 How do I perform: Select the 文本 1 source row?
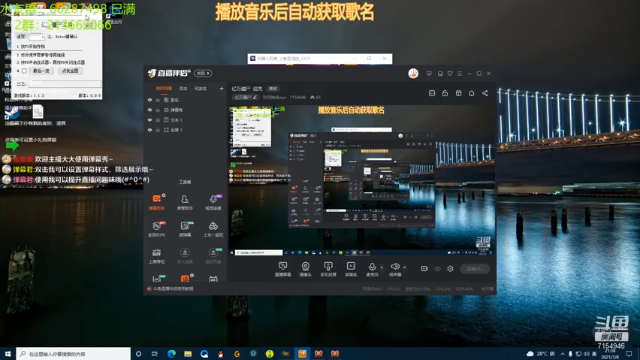click(185, 120)
